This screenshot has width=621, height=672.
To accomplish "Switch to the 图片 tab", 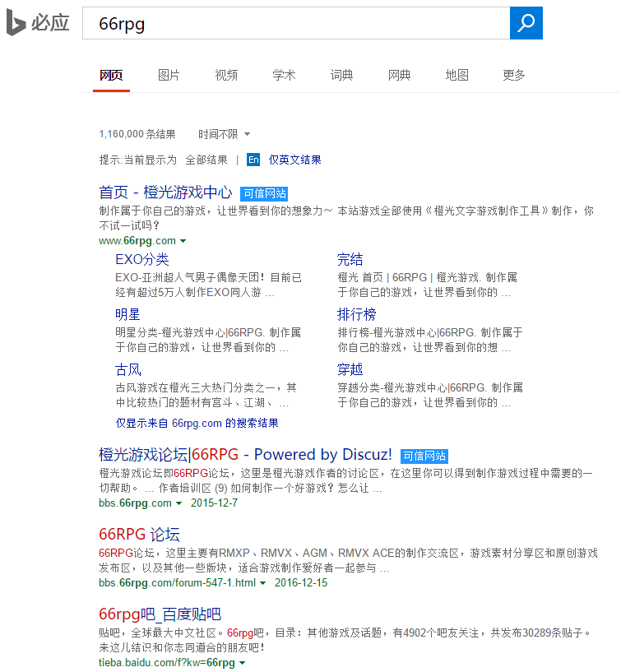I will [169, 76].
